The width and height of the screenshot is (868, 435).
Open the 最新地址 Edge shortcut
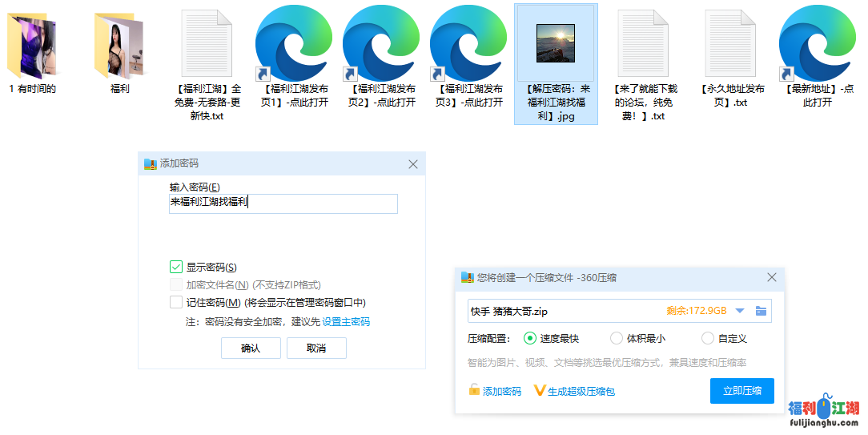click(818, 44)
